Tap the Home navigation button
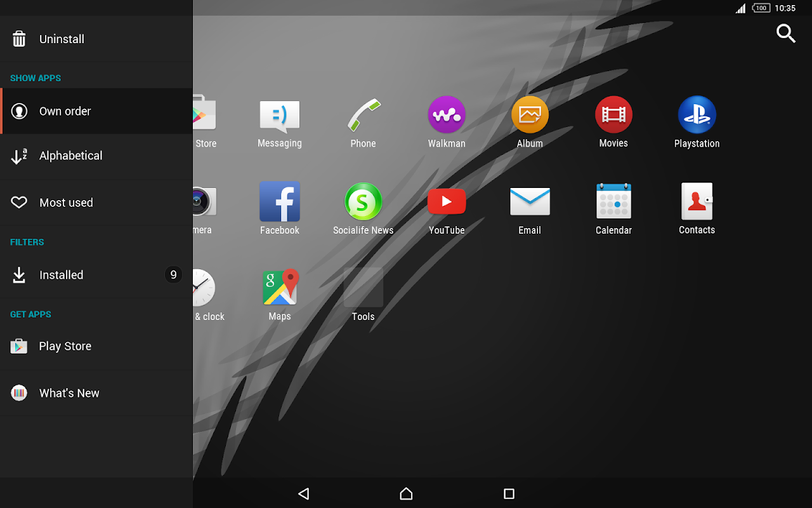This screenshot has height=508, width=812. [406, 493]
